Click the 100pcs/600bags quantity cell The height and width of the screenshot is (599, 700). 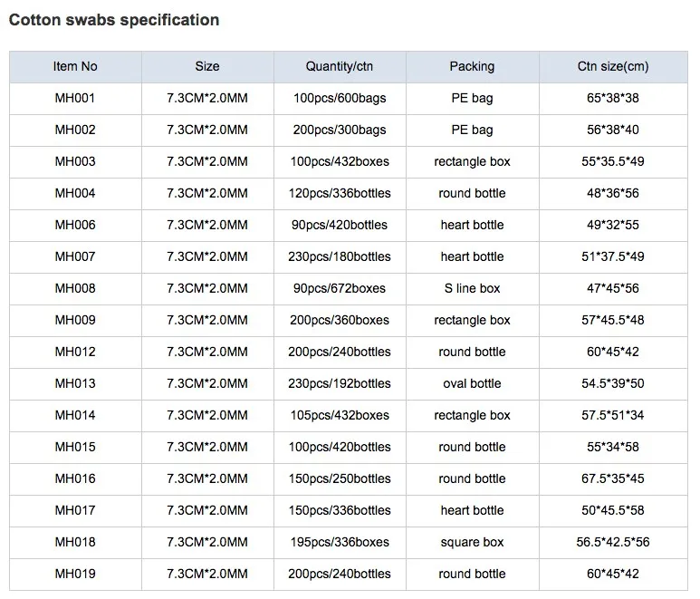[340, 98]
